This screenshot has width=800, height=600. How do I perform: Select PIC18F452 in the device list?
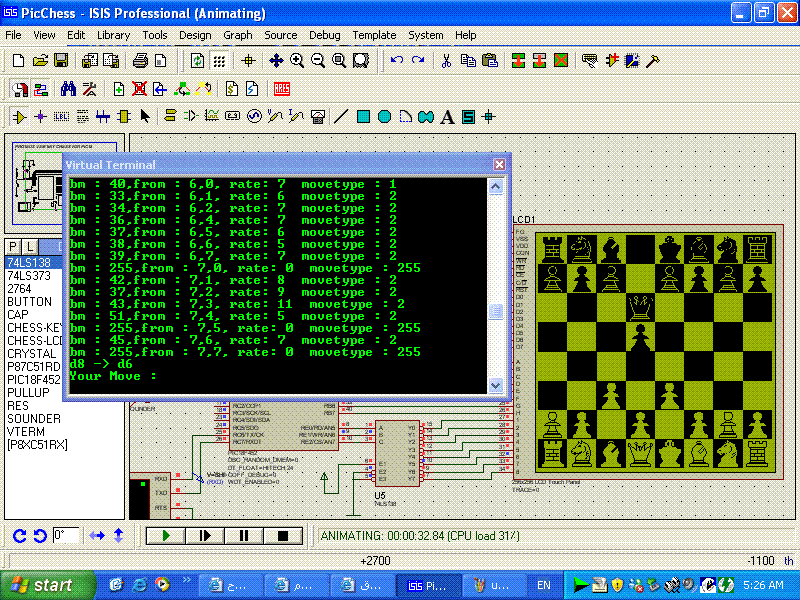tap(34, 380)
